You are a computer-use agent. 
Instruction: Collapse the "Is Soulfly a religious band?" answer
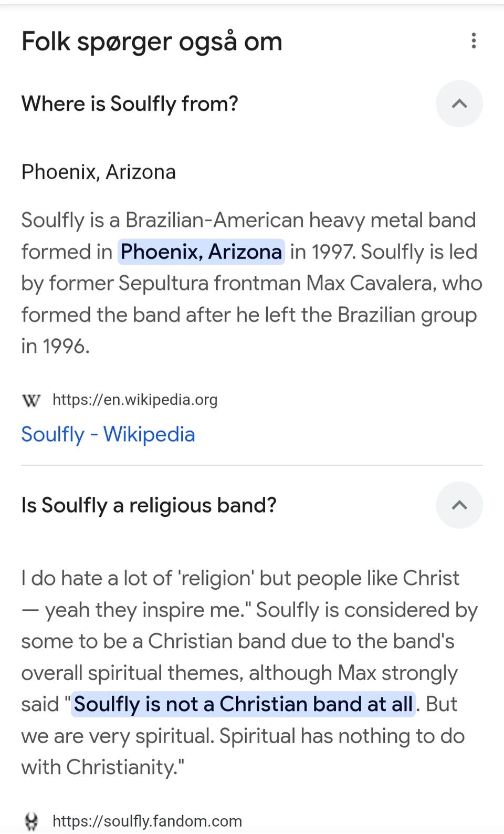click(459, 505)
